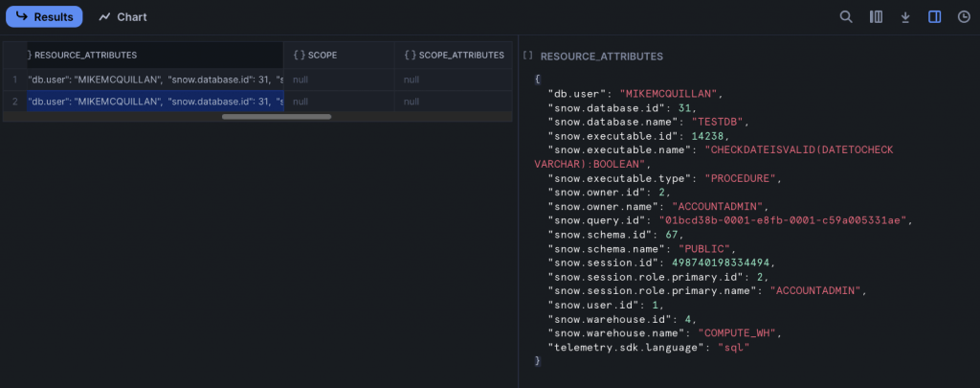Viewport: 980px width, 388px height.
Task: Download the query results
Action: (x=904, y=17)
